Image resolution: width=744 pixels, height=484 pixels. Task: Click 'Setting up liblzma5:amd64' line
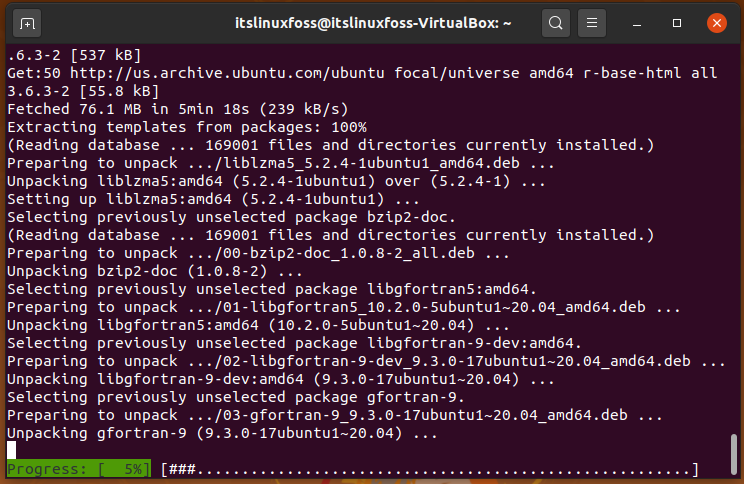click(x=213, y=199)
